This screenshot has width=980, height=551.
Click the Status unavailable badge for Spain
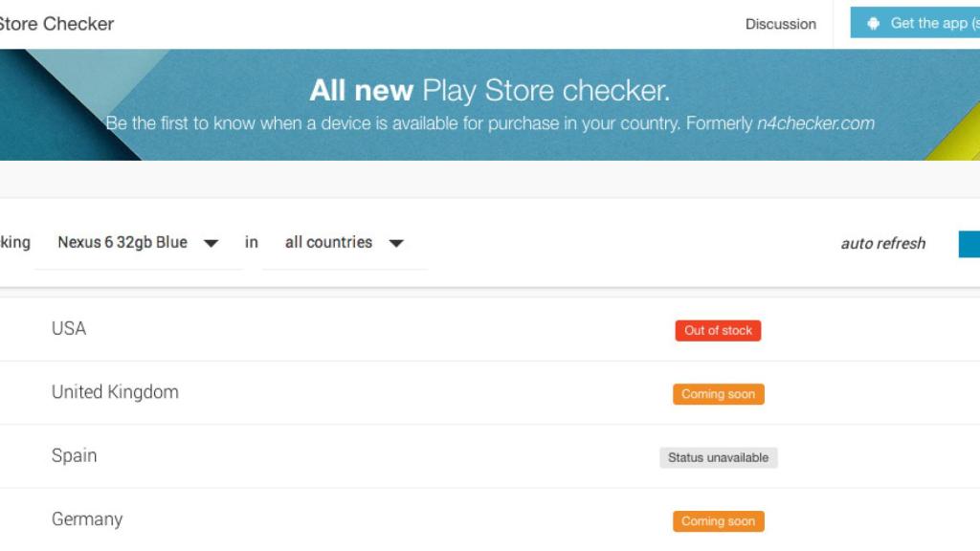point(717,456)
